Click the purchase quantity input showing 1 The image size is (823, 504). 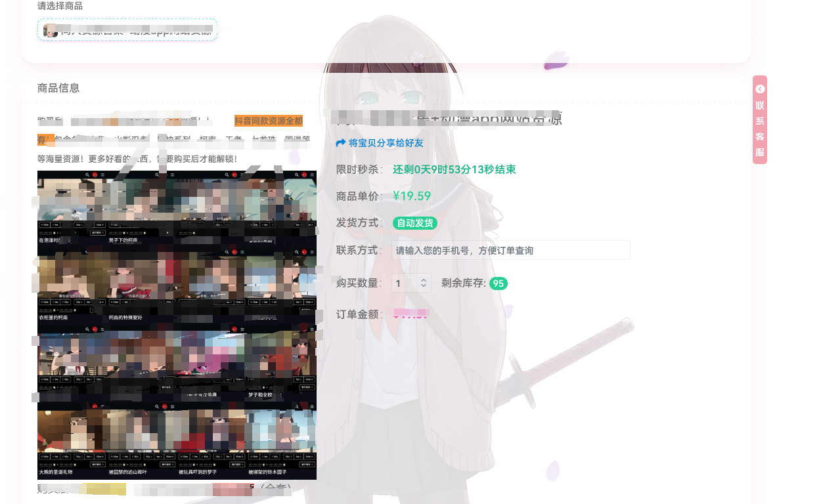point(411,283)
